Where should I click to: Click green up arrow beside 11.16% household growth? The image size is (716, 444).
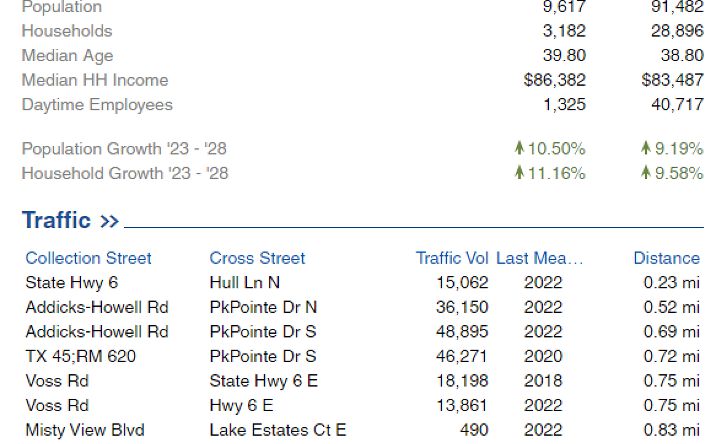[520, 173]
